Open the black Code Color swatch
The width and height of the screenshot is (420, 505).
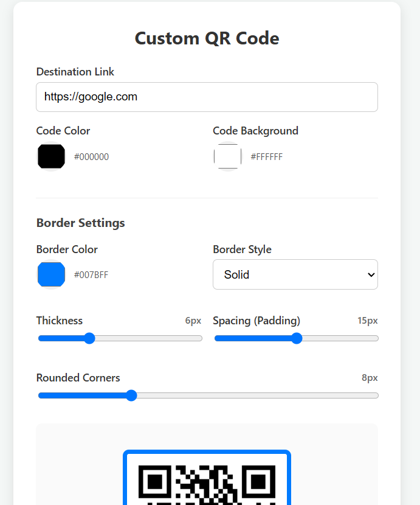pos(51,156)
